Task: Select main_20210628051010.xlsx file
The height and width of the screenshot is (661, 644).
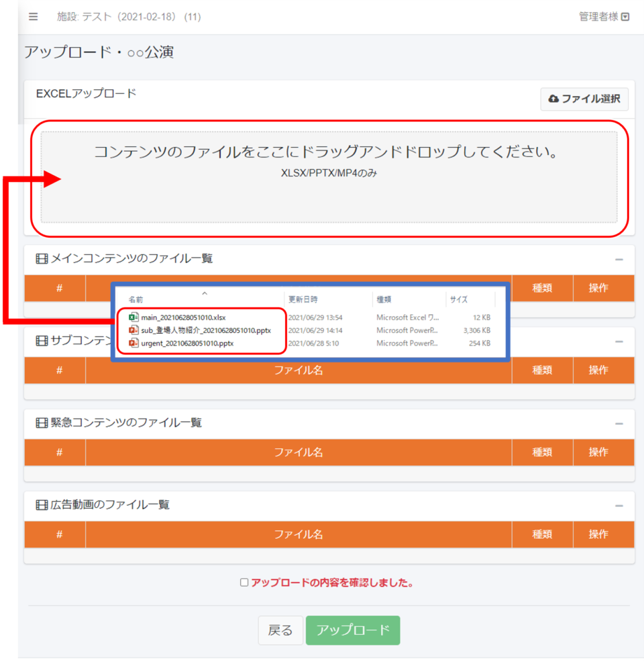Action: coord(188,317)
